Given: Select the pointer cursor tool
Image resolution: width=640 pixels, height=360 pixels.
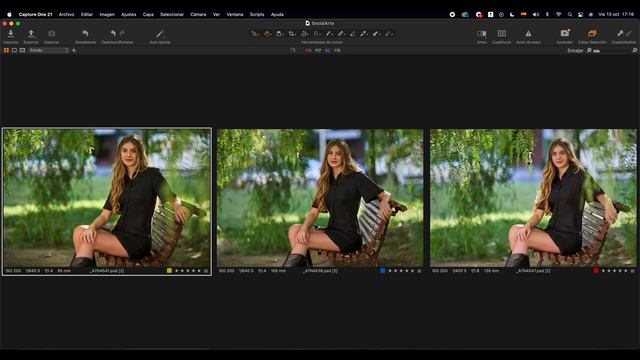Looking at the screenshot, I should pyautogui.click(x=255, y=34).
